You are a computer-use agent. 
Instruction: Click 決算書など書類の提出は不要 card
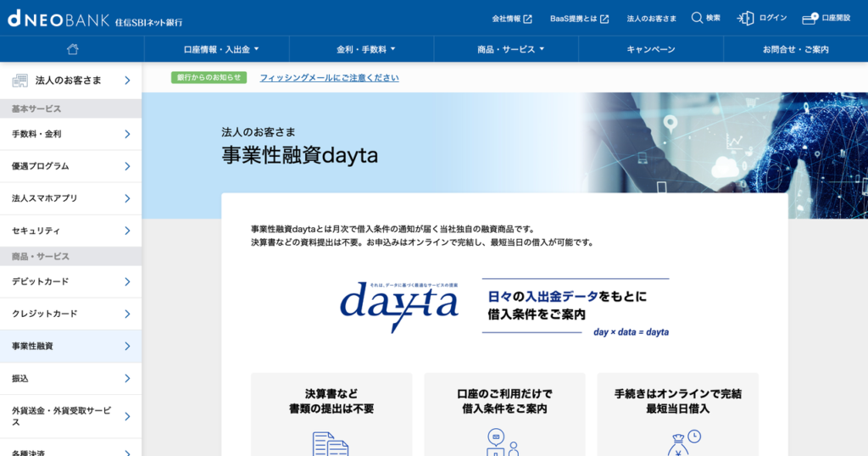(x=331, y=414)
